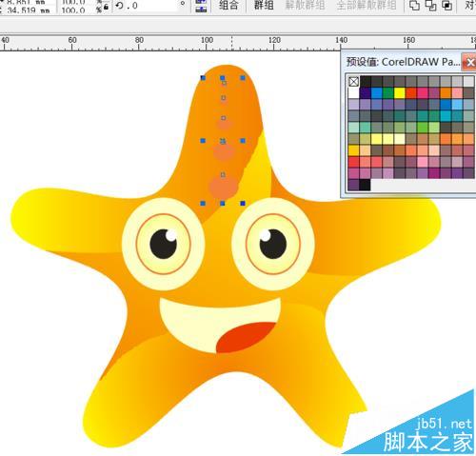The image size is (476, 456).
Task: Pick the white swatch in palette
Action: 353,93
